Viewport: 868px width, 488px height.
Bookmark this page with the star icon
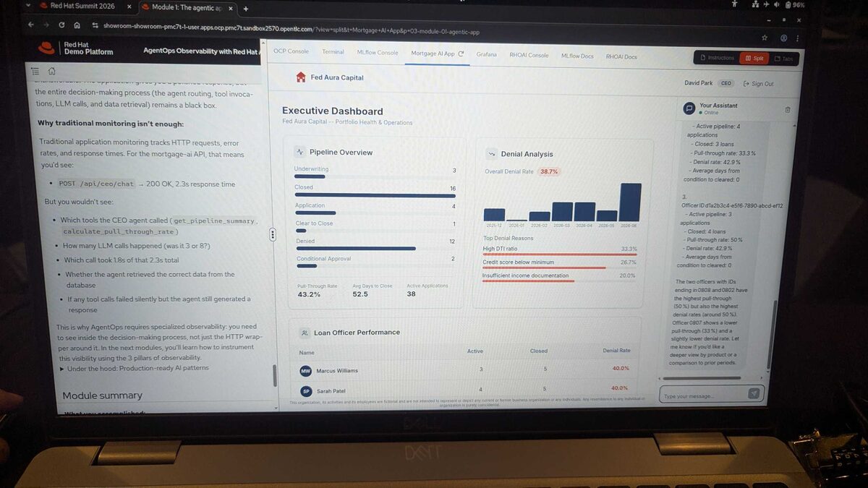tap(765, 38)
